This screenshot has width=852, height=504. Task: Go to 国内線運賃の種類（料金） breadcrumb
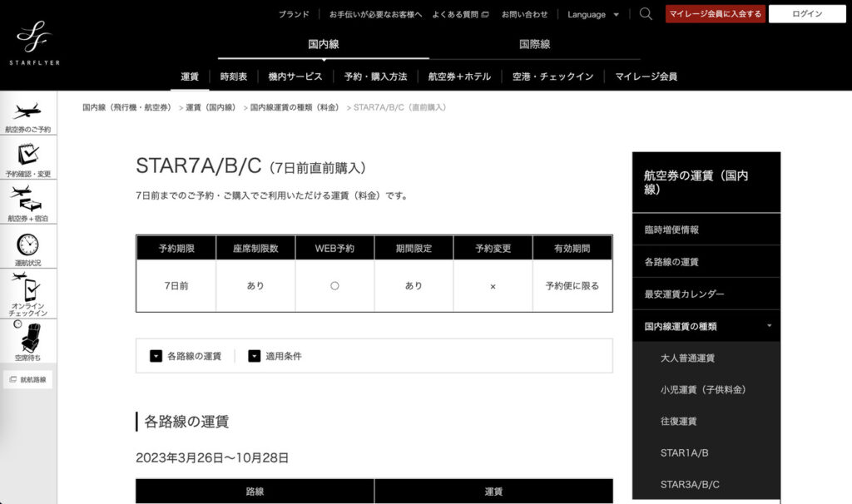(x=296, y=107)
